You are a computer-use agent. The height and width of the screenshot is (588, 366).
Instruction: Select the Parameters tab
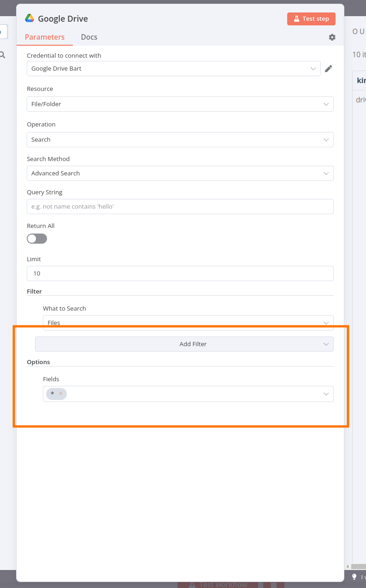(45, 37)
